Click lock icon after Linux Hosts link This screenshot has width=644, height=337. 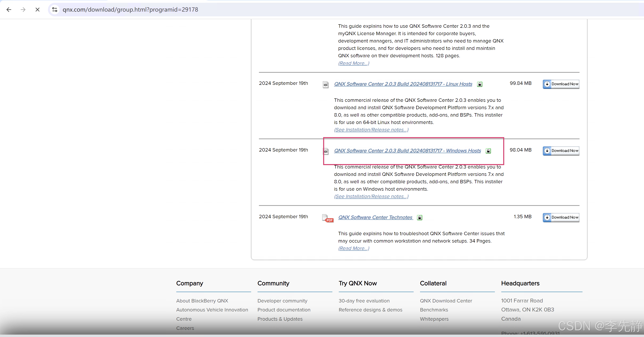pyautogui.click(x=480, y=84)
